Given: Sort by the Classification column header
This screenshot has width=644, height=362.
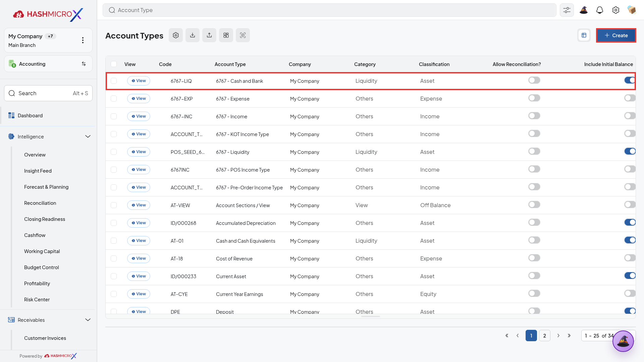Looking at the screenshot, I should click(434, 64).
